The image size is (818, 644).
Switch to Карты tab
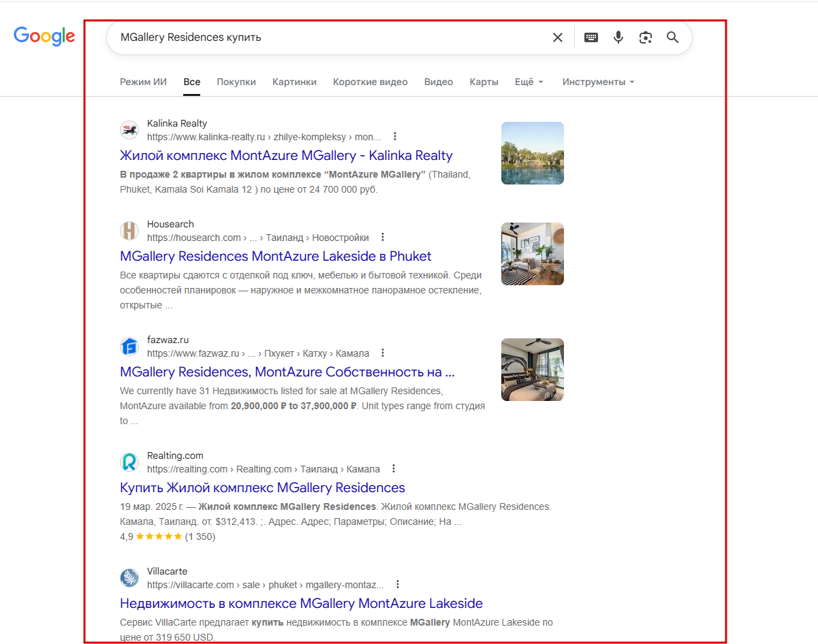(484, 82)
